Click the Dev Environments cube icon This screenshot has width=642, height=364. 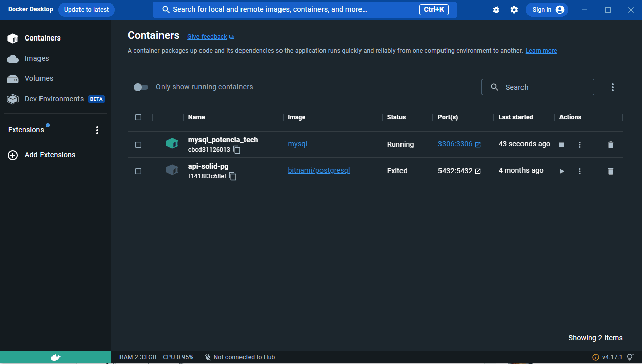click(x=13, y=99)
